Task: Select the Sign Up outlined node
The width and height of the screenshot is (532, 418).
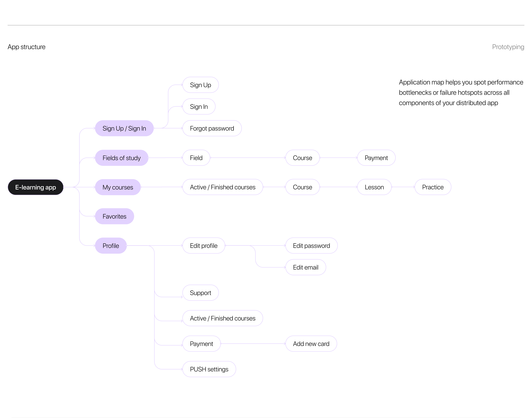Action: (x=200, y=85)
